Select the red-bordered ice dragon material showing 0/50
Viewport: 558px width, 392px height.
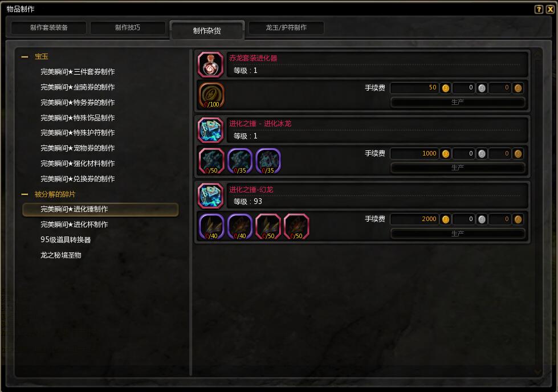(x=211, y=161)
